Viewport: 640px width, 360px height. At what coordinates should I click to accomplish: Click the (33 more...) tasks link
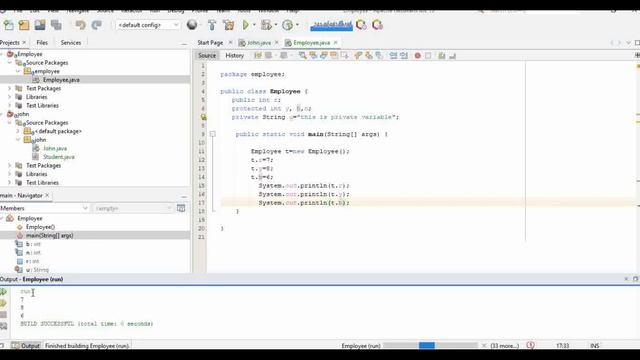504,346
